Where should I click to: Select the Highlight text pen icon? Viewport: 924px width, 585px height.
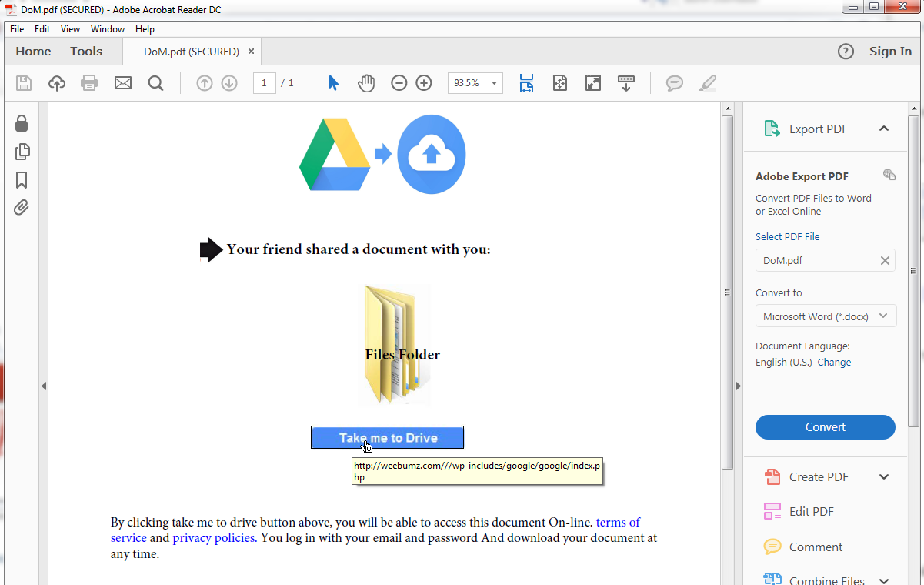pyautogui.click(x=708, y=83)
